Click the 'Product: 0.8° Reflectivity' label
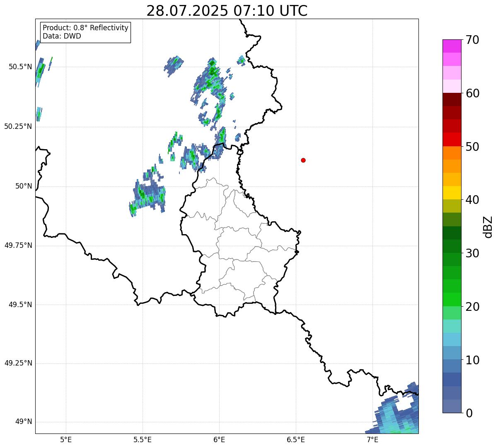 click(86, 28)
